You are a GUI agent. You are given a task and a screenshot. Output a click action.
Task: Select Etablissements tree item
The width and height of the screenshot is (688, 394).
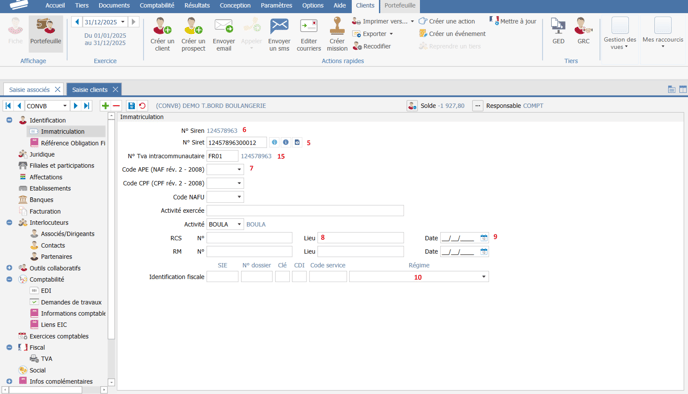[50, 188]
